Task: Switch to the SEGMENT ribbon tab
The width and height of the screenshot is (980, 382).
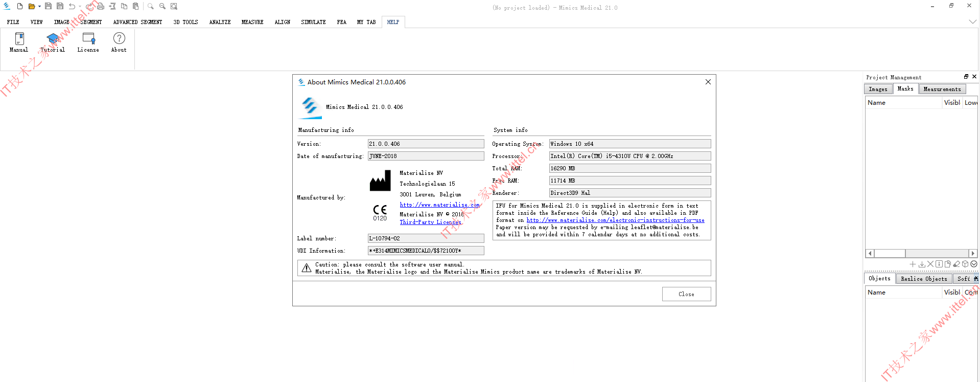Action: pyautogui.click(x=91, y=22)
